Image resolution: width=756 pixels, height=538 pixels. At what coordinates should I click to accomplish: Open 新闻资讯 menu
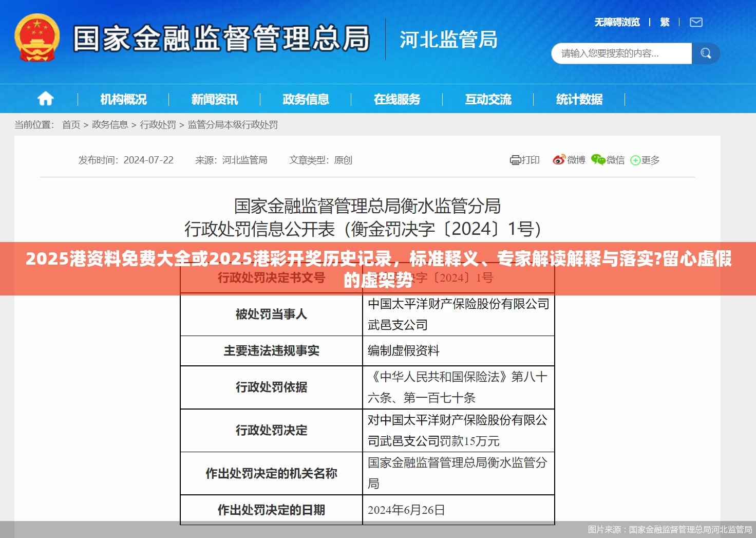[214, 99]
